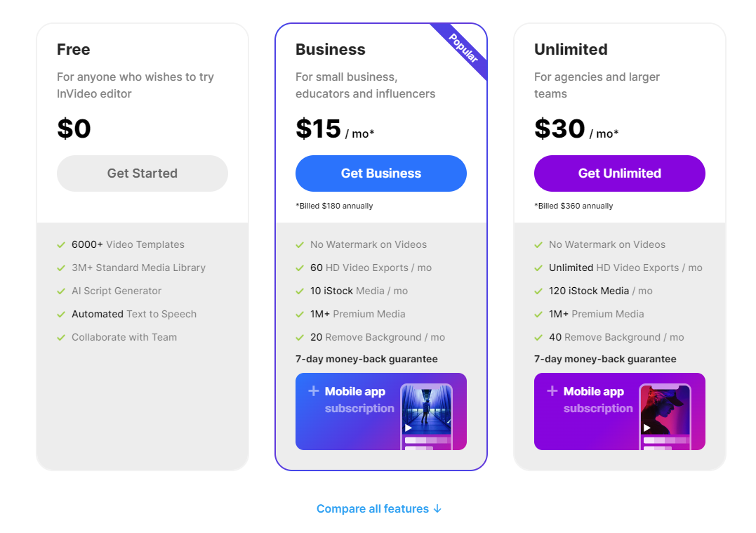Click the Popular ribbon badge

[x=463, y=49]
